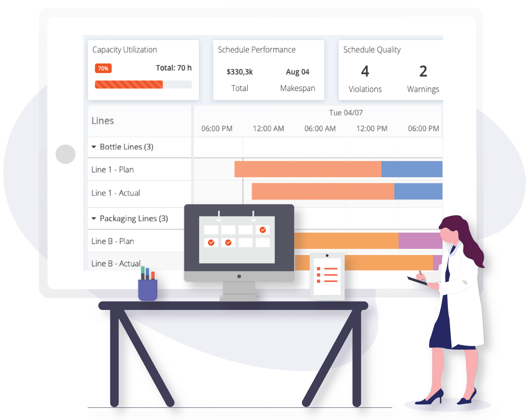Click the blue Line 1 - Actual task bar
The height and width of the screenshot is (420, 530).
coord(418,191)
